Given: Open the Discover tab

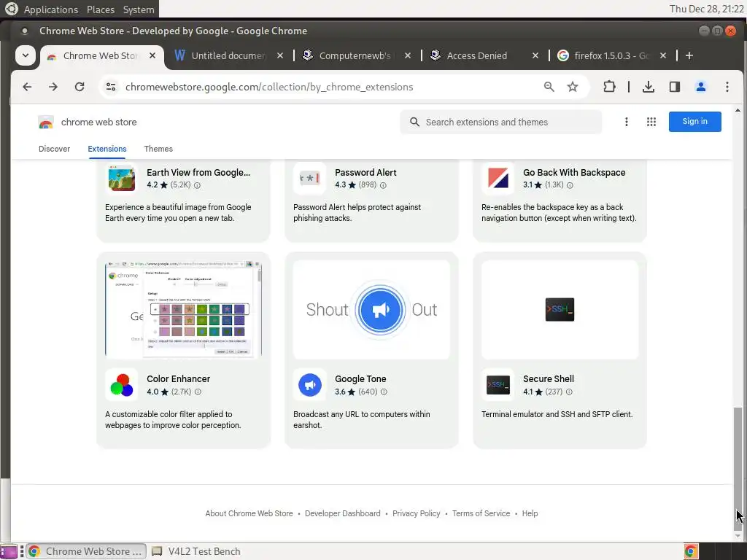Looking at the screenshot, I should click(54, 149).
